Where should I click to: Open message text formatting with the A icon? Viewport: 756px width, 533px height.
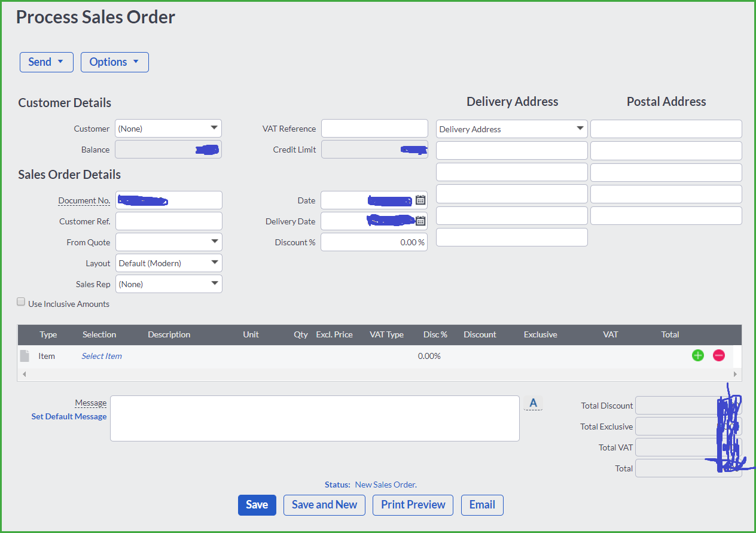point(533,403)
